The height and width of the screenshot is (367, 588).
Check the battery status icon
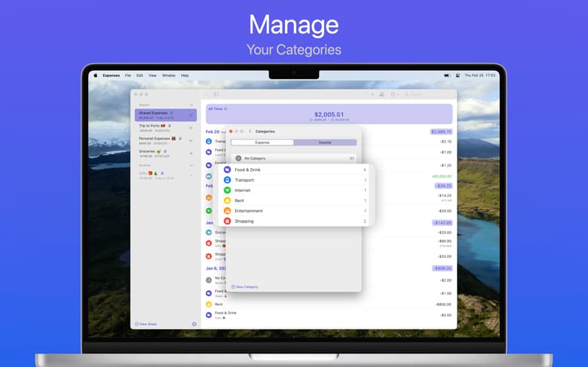point(447,75)
